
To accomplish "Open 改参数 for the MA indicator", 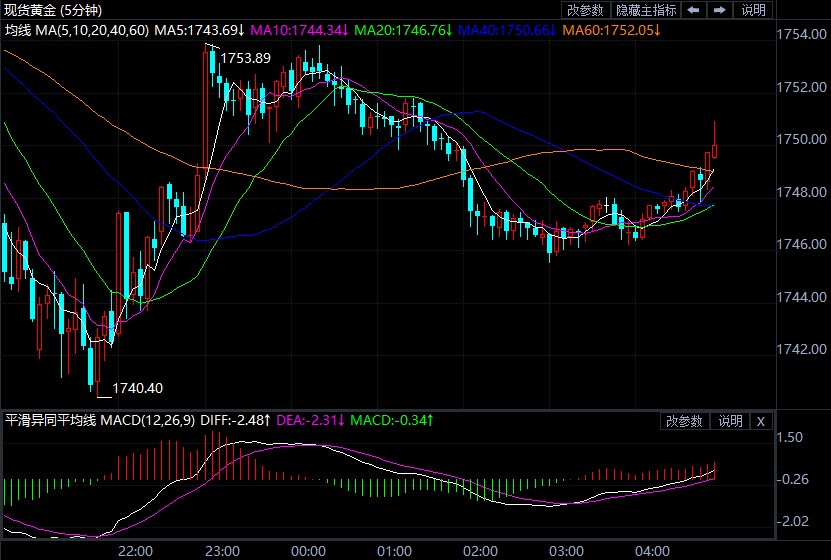I will point(585,10).
